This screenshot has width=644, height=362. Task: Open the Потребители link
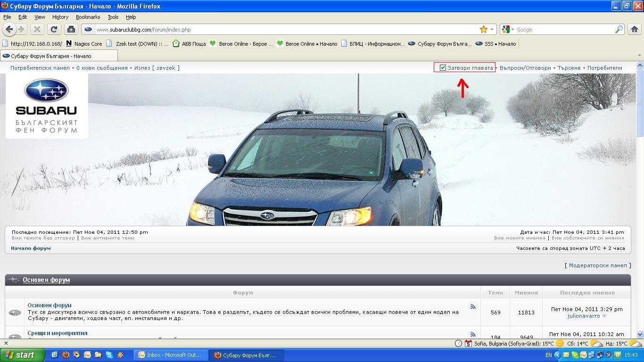click(x=605, y=68)
